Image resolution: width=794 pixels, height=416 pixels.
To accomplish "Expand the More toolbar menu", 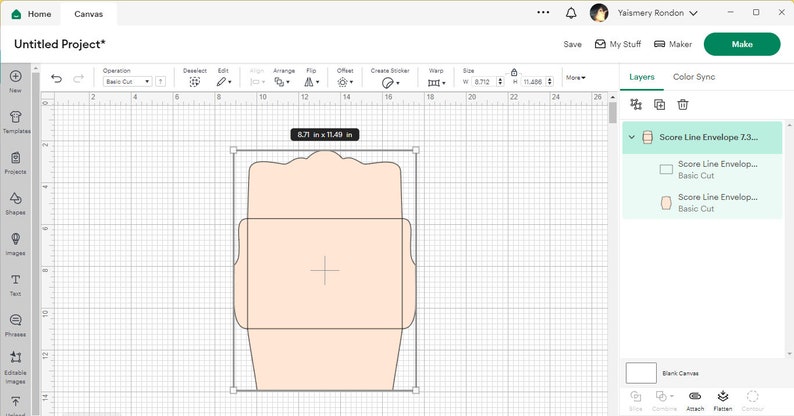I will (576, 77).
